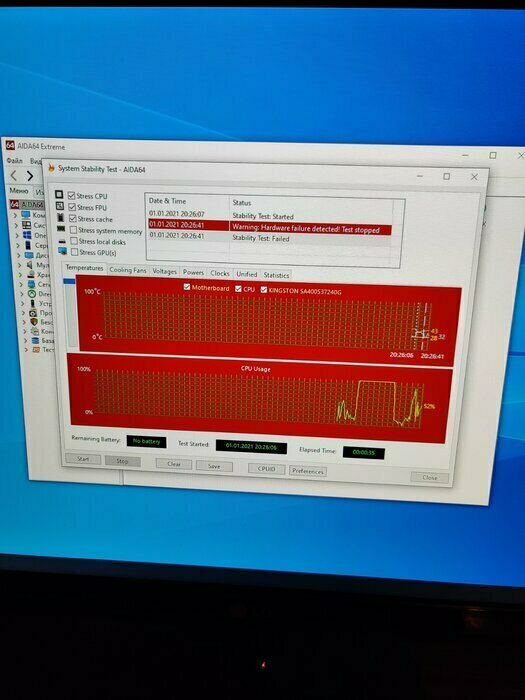The height and width of the screenshot is (700, 525).
Task: Select the red Hardware failure detected log row
Action: click(x=270, y=227)
